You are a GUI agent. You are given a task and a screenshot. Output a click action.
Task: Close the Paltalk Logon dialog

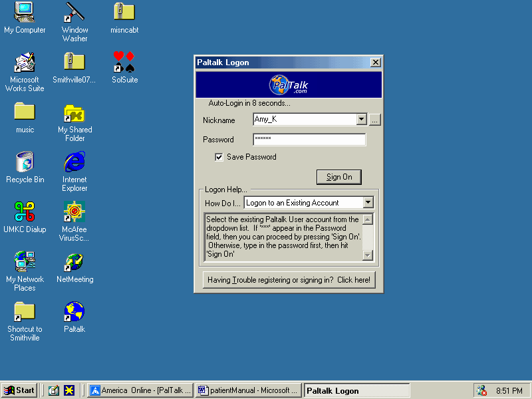click(x=375, y=63)
